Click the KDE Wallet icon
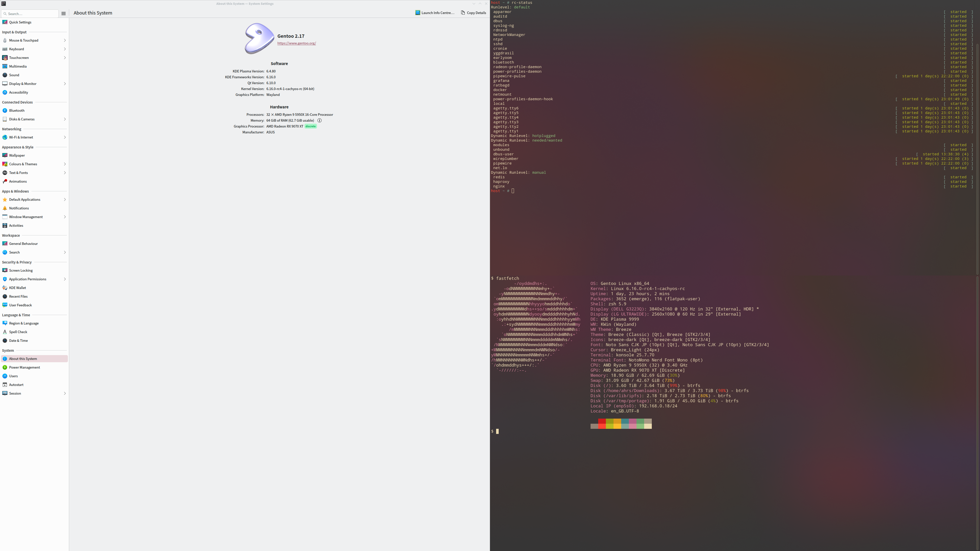The image size is (980, 551). [5, 288]
